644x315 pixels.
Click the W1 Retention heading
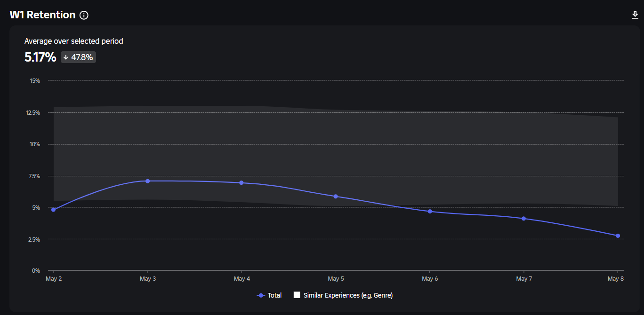(42, 15)
